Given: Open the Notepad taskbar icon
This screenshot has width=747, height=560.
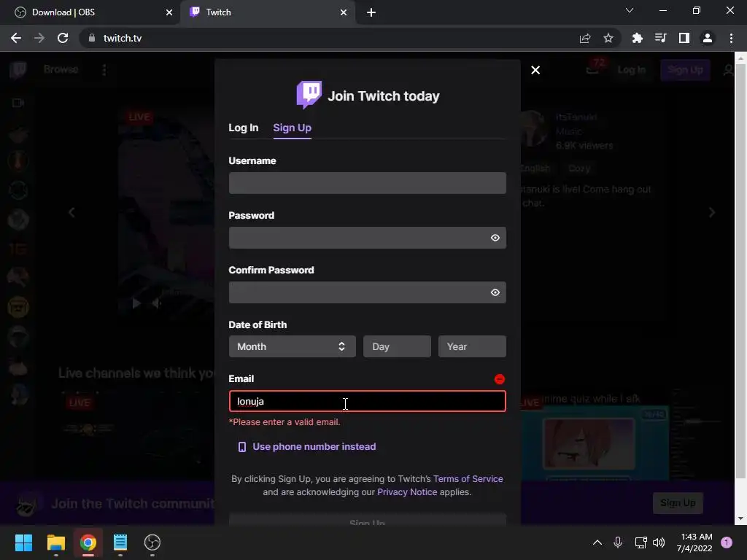Looking at the screenshot, I should 120,542.
